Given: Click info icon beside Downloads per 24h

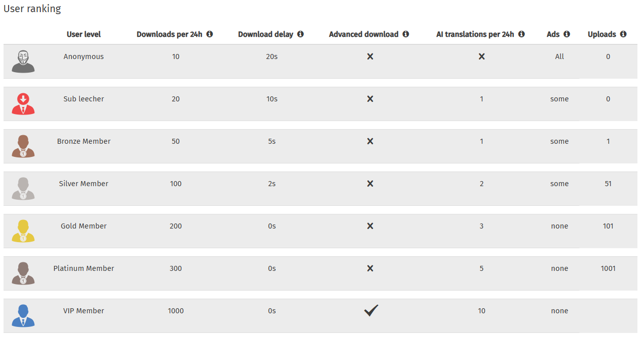Looking at the screenshot, I should 209,34.
